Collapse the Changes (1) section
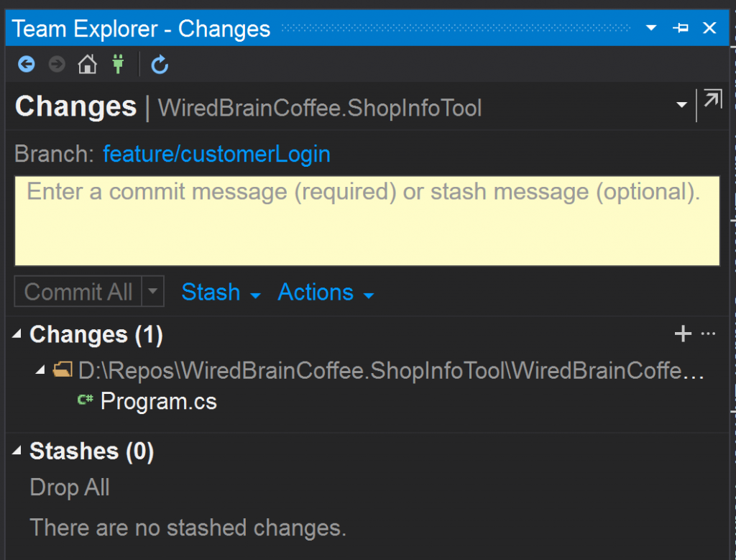This screenshot has width=736, height=560. [17, 334]
